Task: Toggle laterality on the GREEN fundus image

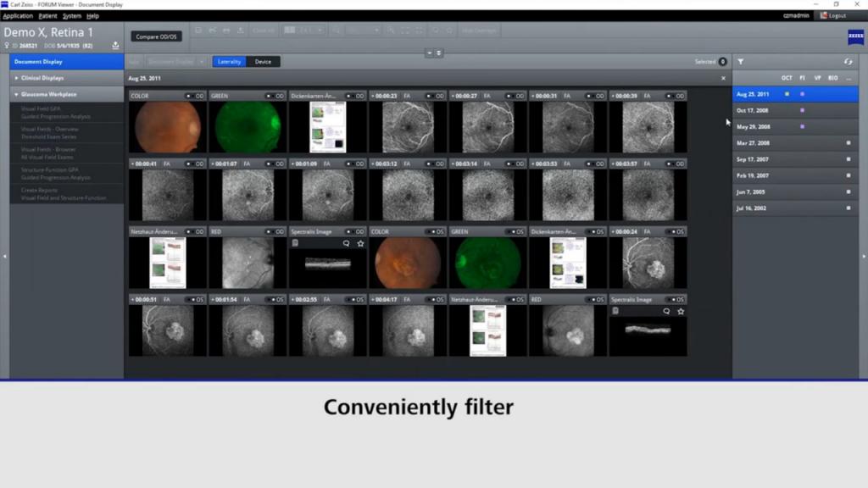Action: 271,96
